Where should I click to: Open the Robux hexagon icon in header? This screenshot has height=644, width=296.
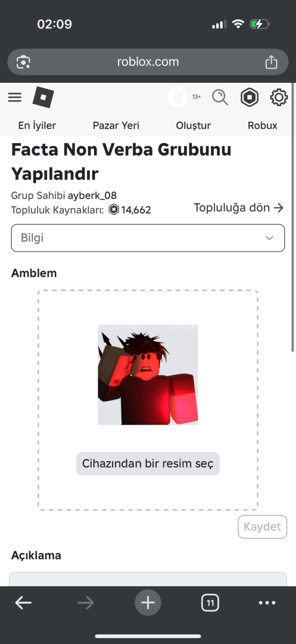250,98
